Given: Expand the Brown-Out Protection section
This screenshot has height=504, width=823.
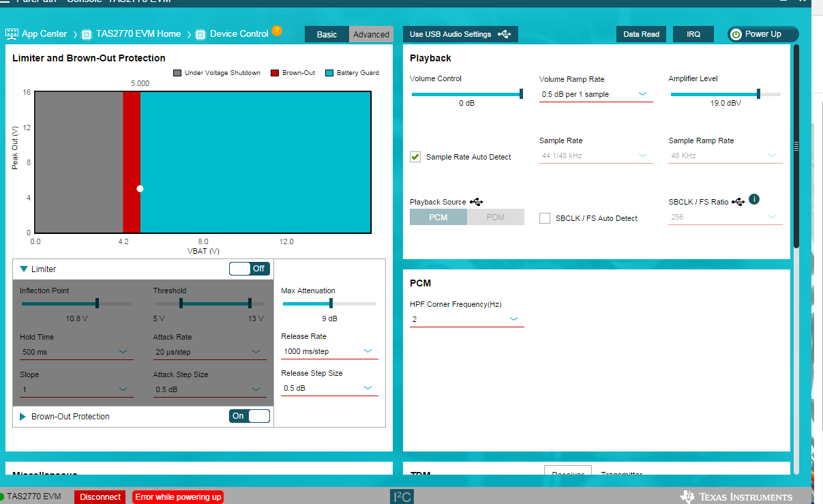Looking at the screenshot, I should 23,417.
